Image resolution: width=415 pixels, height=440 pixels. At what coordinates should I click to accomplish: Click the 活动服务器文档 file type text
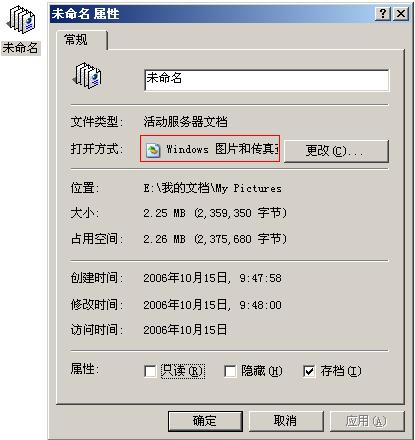pyautogui.click(x=186, y=122)
